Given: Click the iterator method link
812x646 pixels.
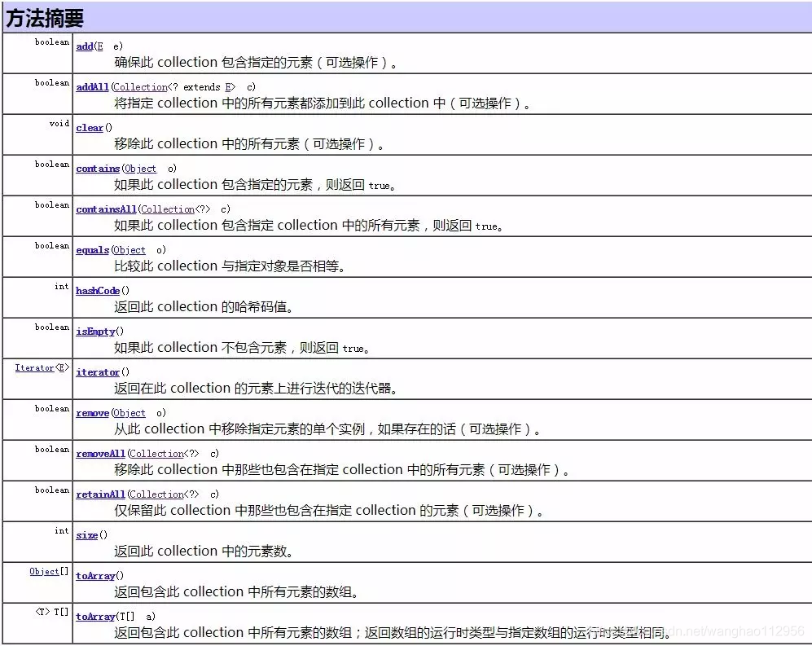Looking at the screenshot, I should (x=97, y=372).
